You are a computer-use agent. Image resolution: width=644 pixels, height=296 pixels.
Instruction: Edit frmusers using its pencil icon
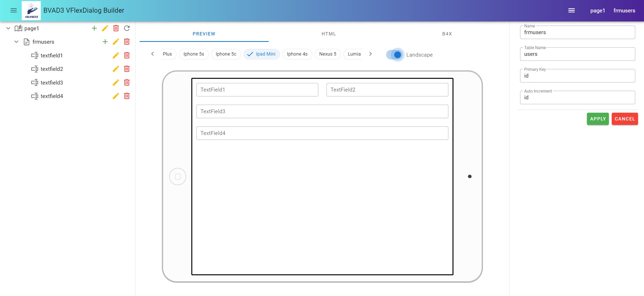[x=116, y=42]
